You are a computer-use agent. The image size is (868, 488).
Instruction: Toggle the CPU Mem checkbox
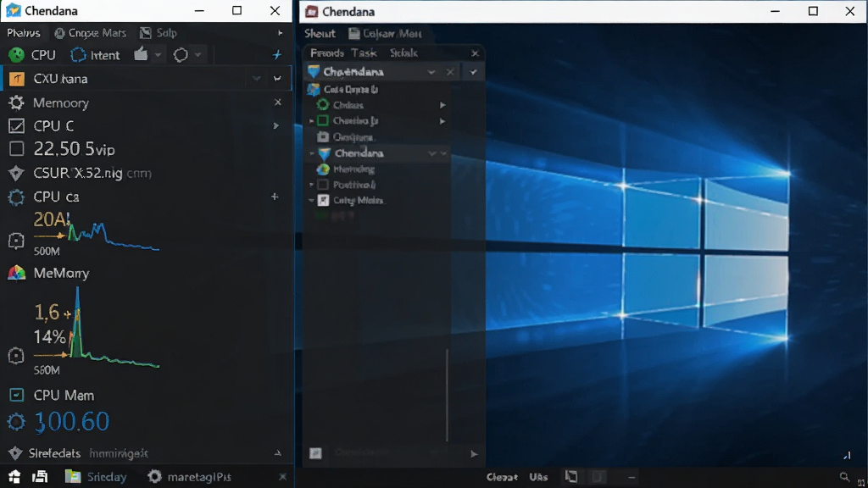point(17,395)
